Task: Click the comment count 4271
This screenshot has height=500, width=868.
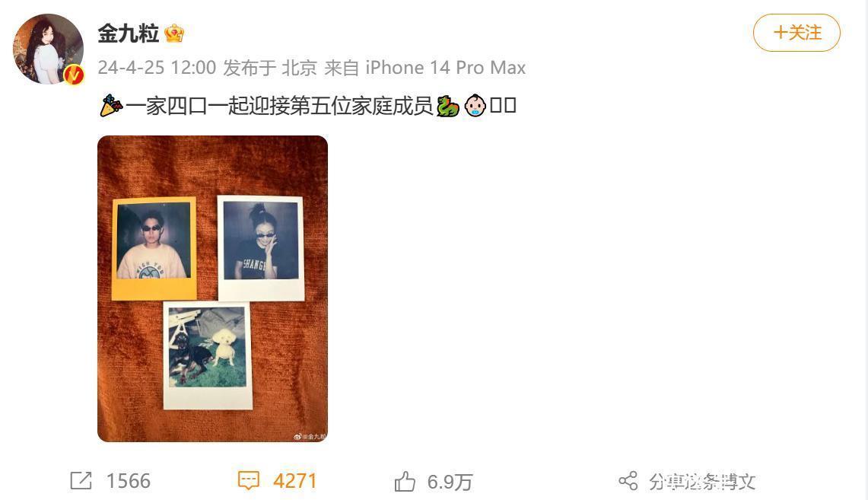Action: pos(295,481)
